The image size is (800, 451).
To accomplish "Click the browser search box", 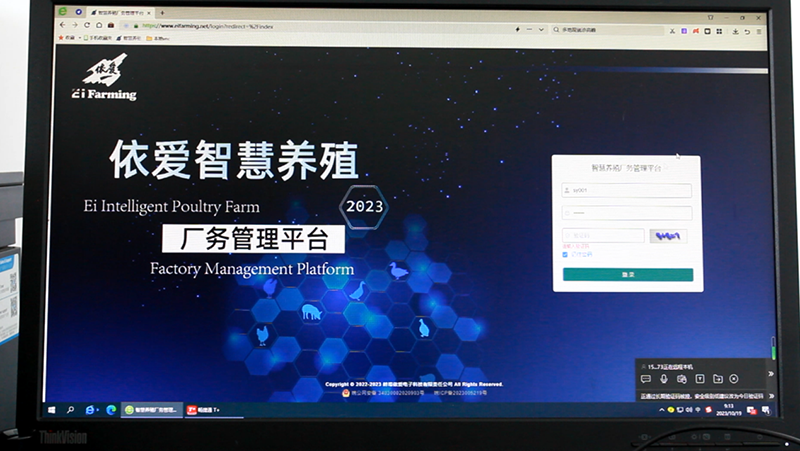I will click(607, 30).
